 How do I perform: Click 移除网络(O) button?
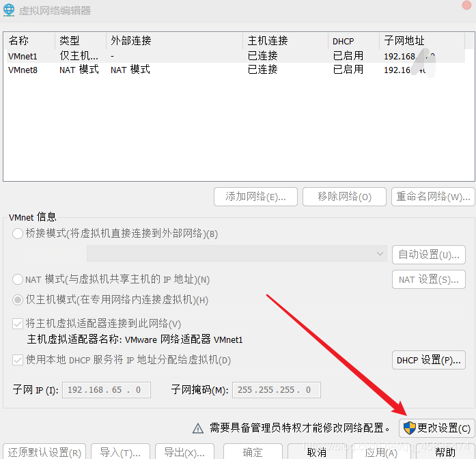coord(344,197)
